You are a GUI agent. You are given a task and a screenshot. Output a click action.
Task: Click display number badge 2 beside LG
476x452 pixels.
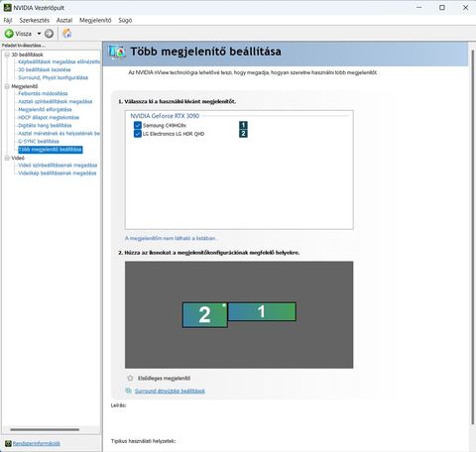coord(243,134)
